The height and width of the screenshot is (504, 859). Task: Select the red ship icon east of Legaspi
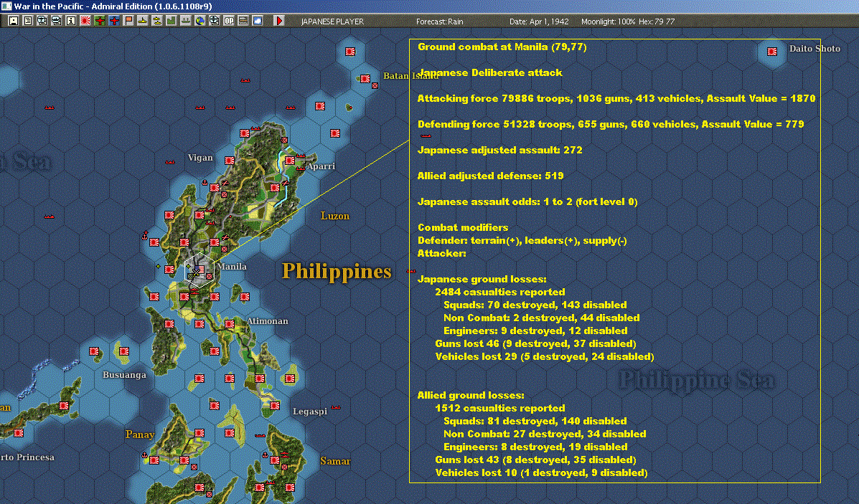(336, 407)
